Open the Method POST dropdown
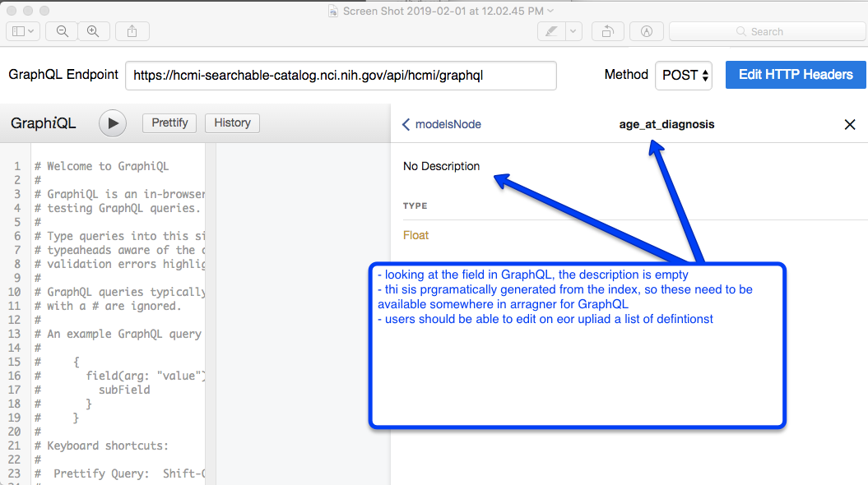The height and width of the screenshot is (485, 868). coord(684,75)
